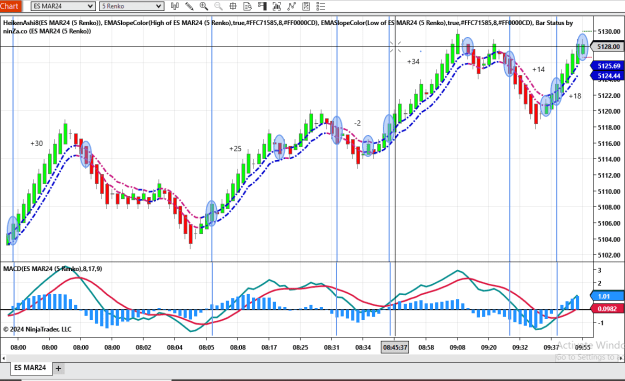Click the © 2024 NinjaTrader, LLC text
625x381 pixels.
click(37, 329)
